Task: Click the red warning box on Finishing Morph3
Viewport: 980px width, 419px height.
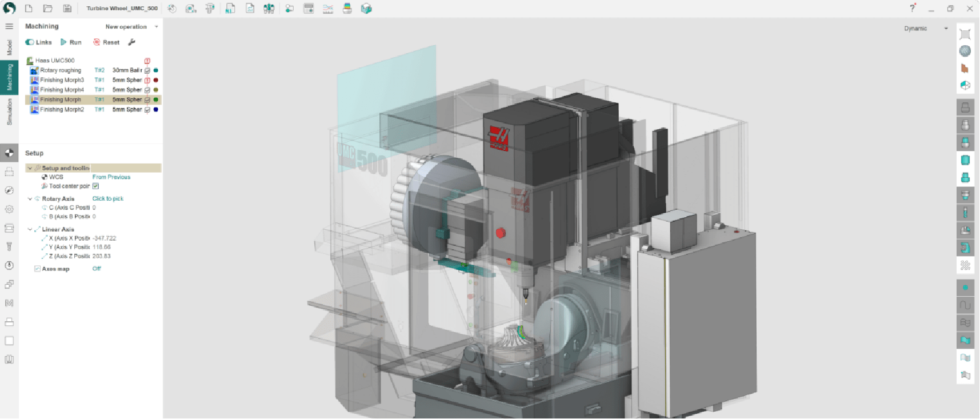Action: click(147, 80)
